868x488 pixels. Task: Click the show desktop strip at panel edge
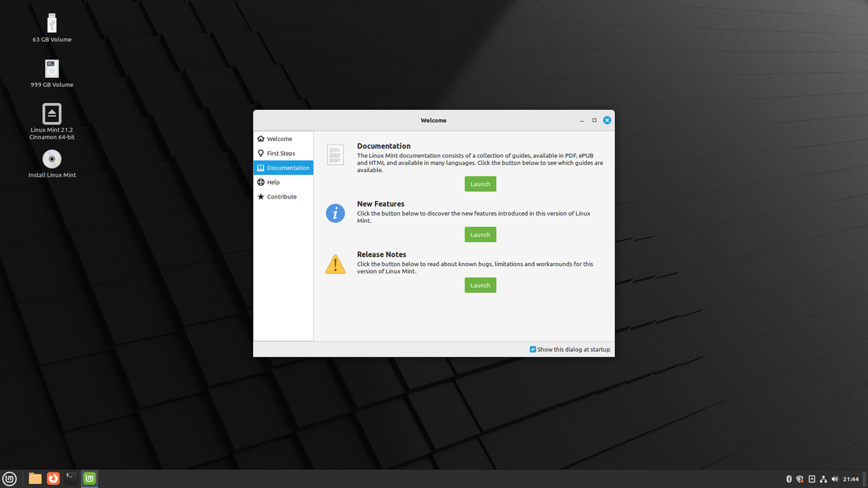click(x=865, y=479)
